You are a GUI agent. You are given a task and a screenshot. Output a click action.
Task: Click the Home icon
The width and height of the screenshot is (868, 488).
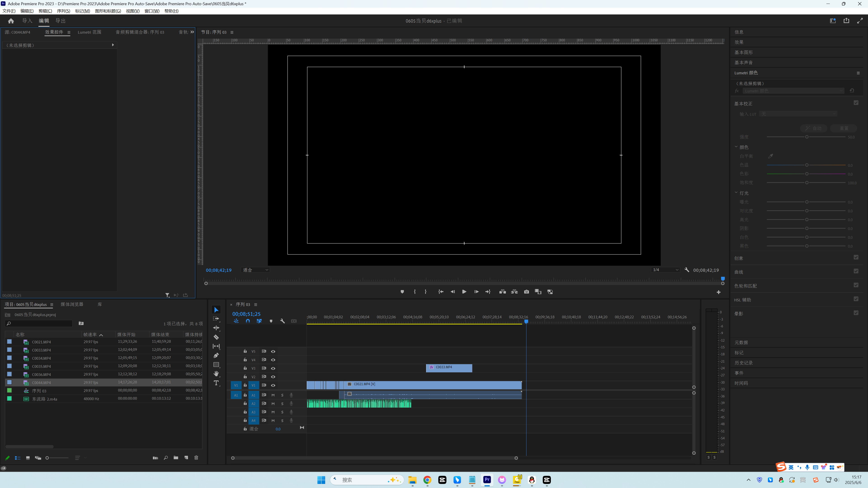click(x=11, y=21)
